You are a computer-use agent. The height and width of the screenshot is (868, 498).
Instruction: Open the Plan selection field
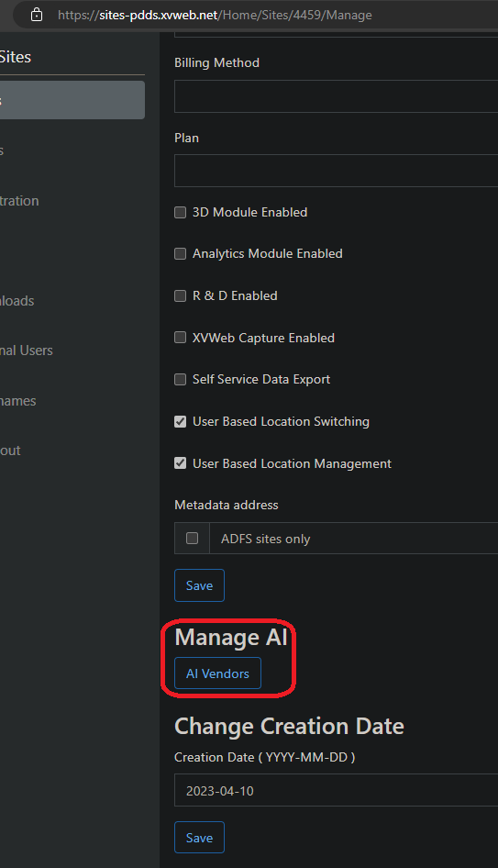coord(336,171)
